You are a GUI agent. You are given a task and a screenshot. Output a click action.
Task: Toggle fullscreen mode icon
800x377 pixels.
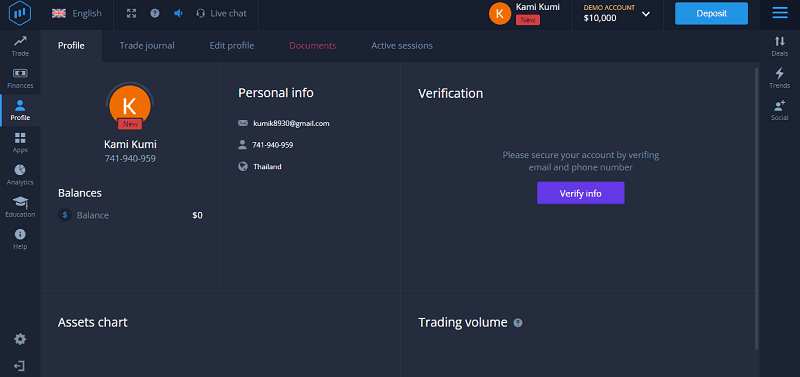pos(132,14)
